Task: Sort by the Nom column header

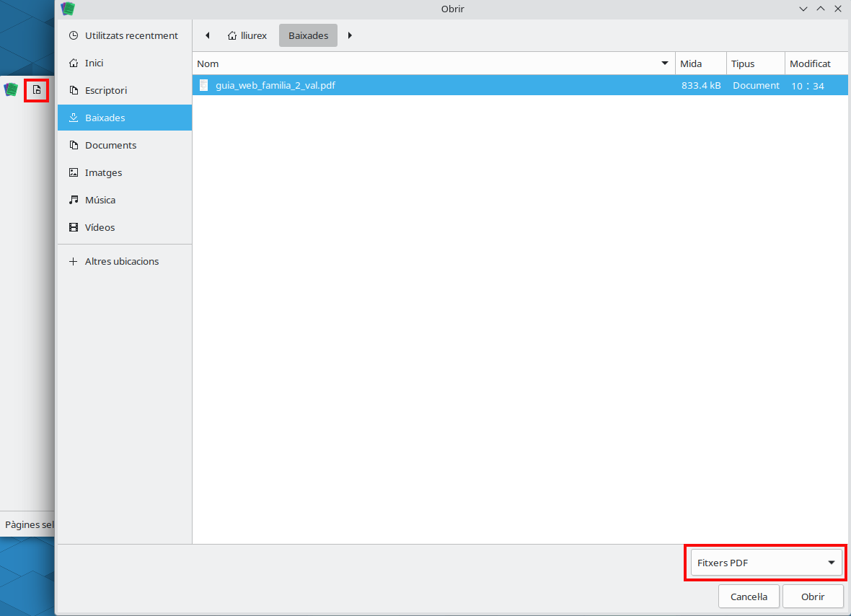Action: [433, 63]
